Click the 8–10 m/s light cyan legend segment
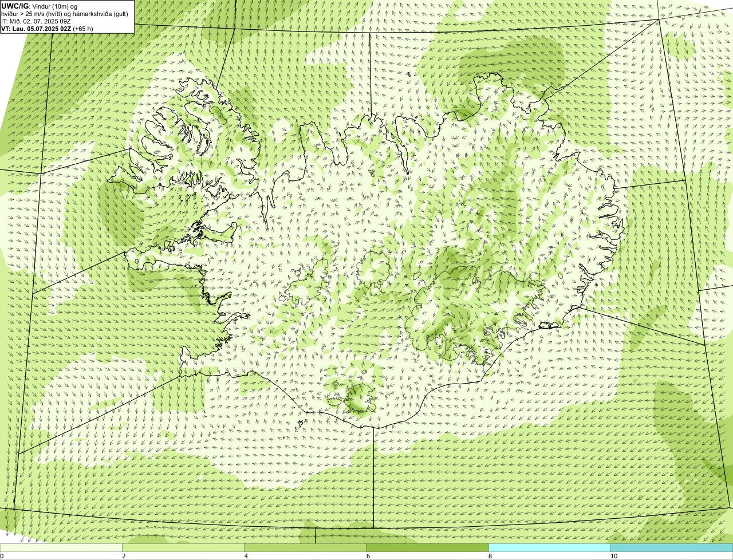This screenshot has width=733, height=560. tap(549, 548)
